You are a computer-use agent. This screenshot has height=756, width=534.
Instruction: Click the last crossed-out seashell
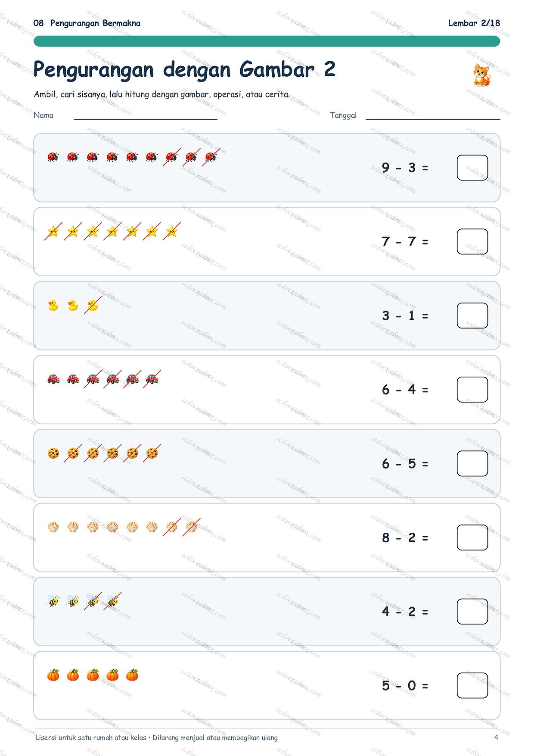pos(191,527)
